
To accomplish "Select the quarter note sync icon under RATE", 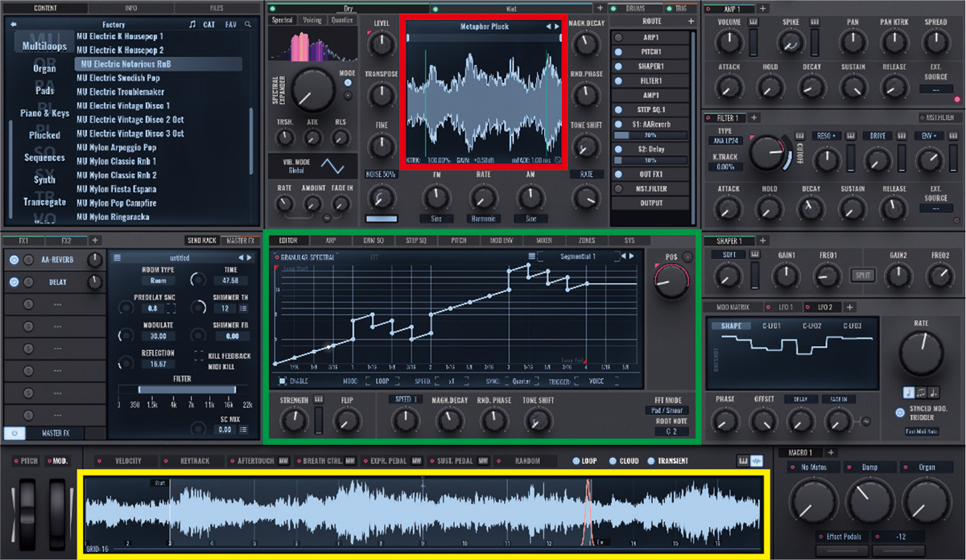I will (x=909, y=392).
